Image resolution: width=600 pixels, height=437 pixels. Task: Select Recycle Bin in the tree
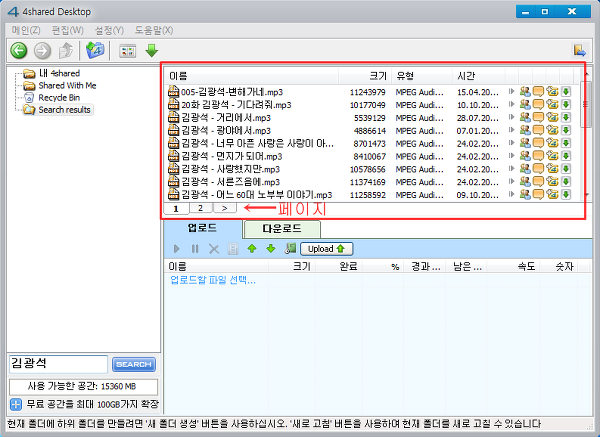[59, 98]
